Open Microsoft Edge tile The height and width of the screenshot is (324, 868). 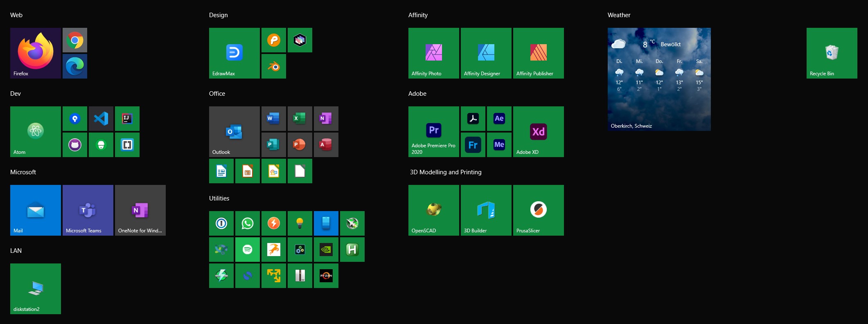75,66
